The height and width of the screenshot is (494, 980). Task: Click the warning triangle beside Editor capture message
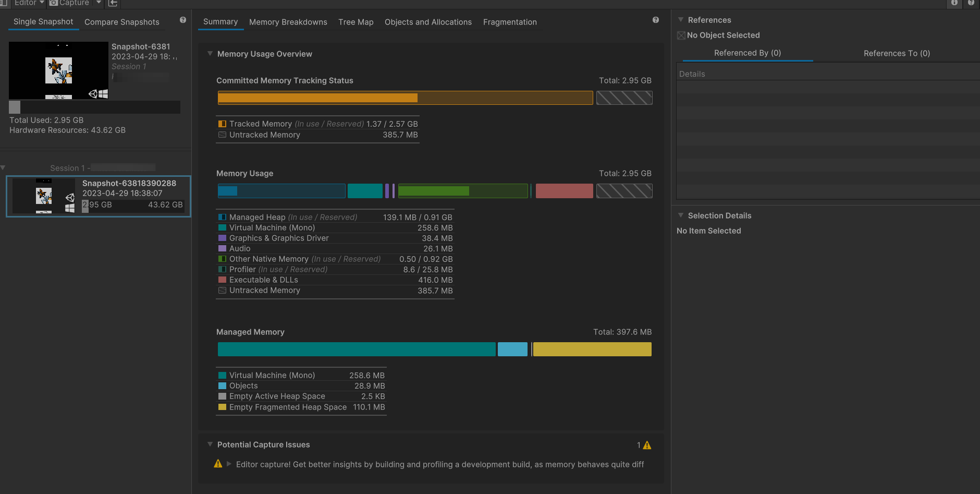click(x=218, y=464)
